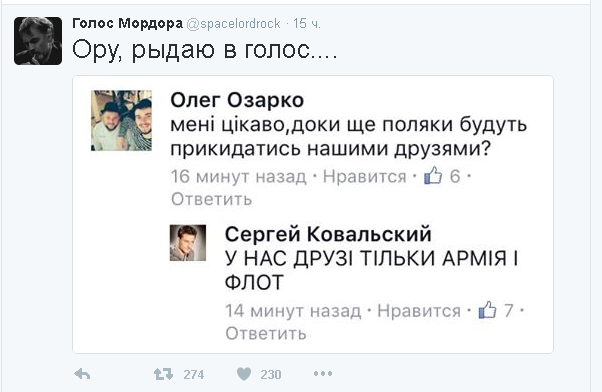
Task: Click the 274 retweet count
Action: pos(194,374)
